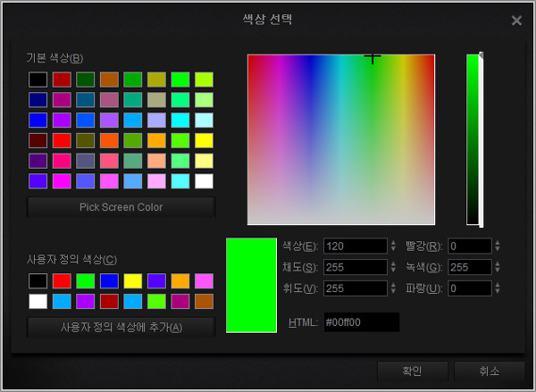Increase 휘도(V) with its up arrow
536x392 pixels.
393,285
